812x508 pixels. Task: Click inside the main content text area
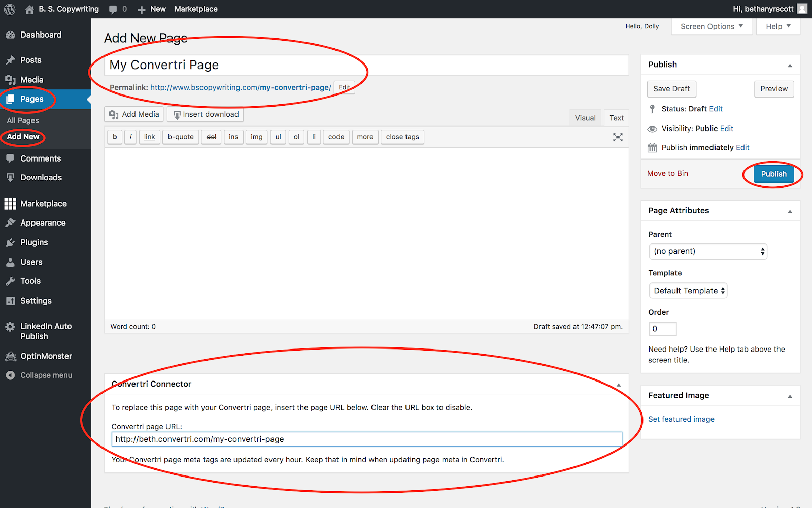click(x=366, y=234)
